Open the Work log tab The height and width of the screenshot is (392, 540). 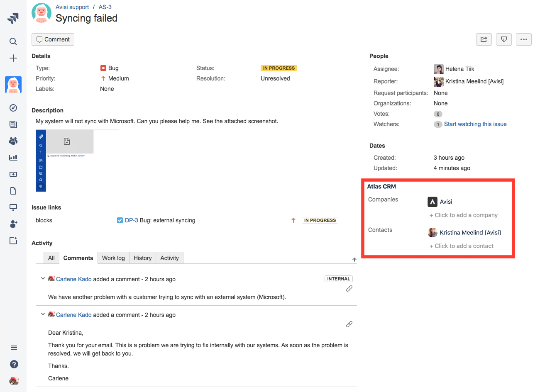click(113, 258)
